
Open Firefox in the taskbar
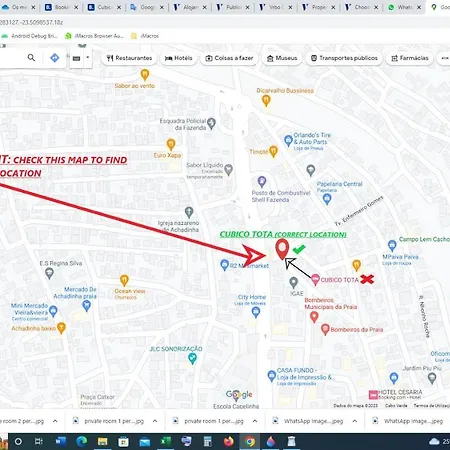(x=229, y=442)
